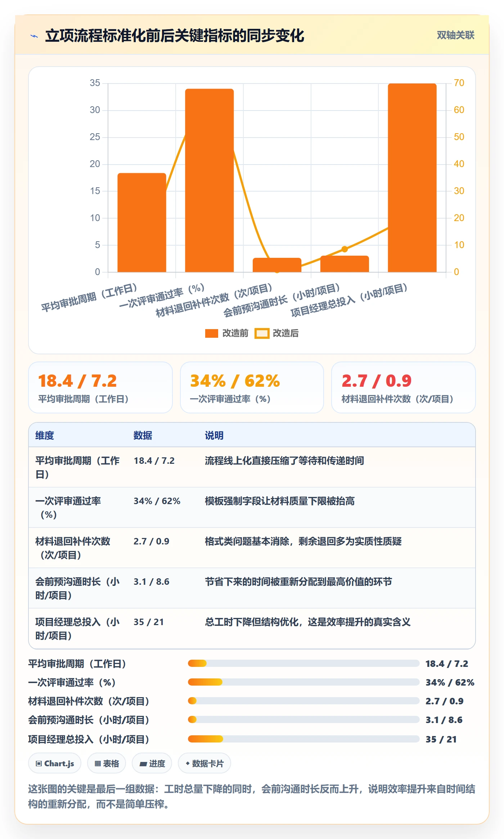Click the 会前预沟通时长 line data point
504x839 pixels.
tap(345, 249)
